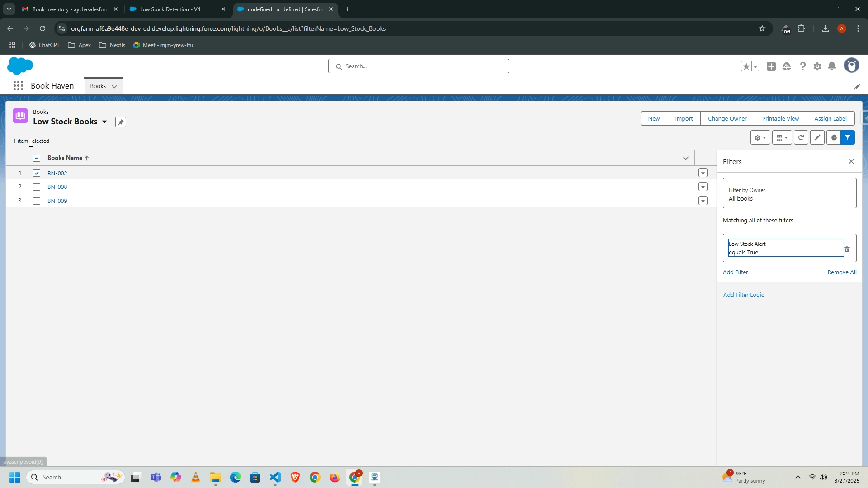868x488 pixels.
Task: Open the Books navigation tab
Action: (x=98, y=86)
